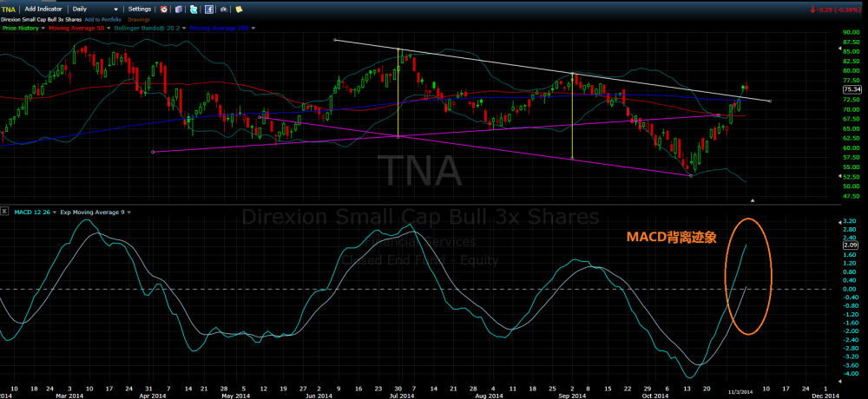Screen dimensions: 868x399
Task: Close the MACD panel with X button
Action: pos(4,212)
